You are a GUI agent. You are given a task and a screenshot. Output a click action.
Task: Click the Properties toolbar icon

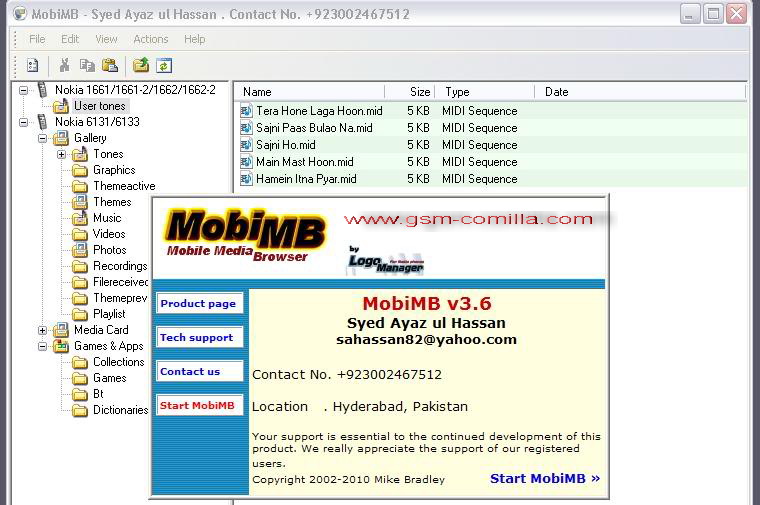(x=32, y=65)
